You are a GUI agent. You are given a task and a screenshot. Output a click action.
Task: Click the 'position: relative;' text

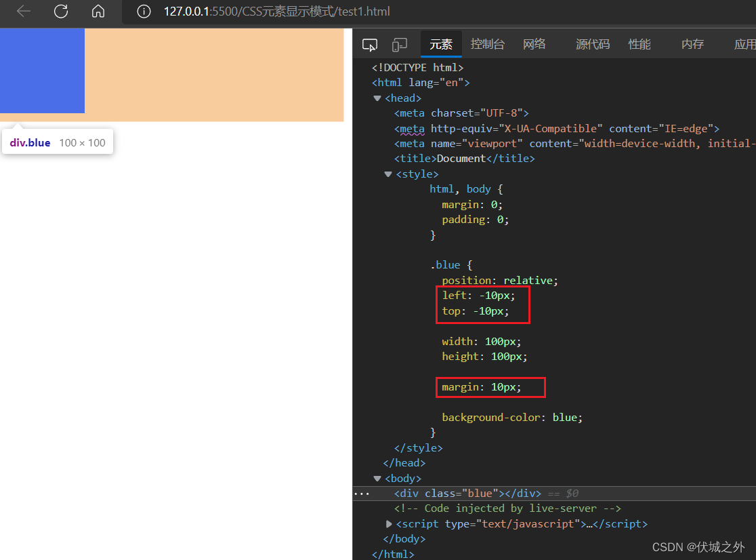[500, 280]
